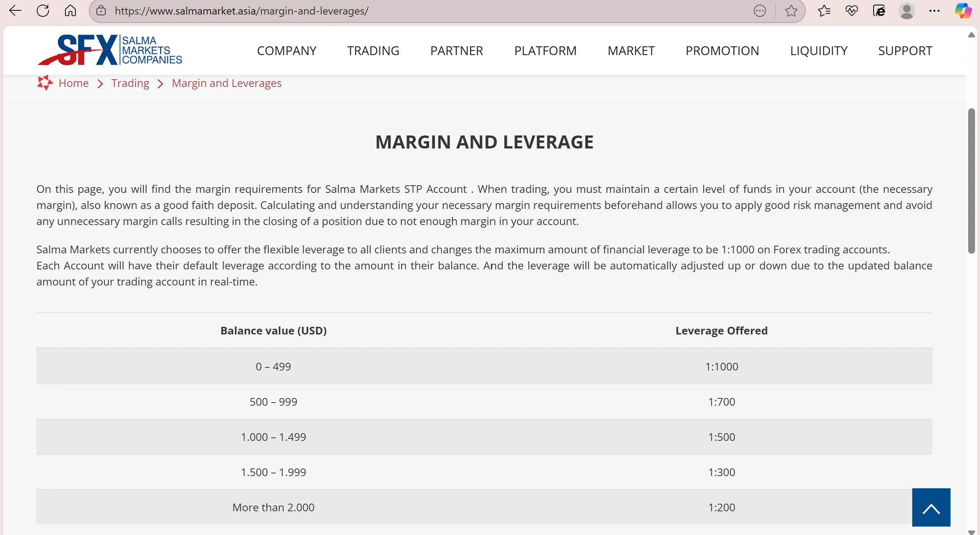Image resolution: width=980 pixels, height=535 pixels.
Task: Click the address bar URL
Action: tap(242, 11)
